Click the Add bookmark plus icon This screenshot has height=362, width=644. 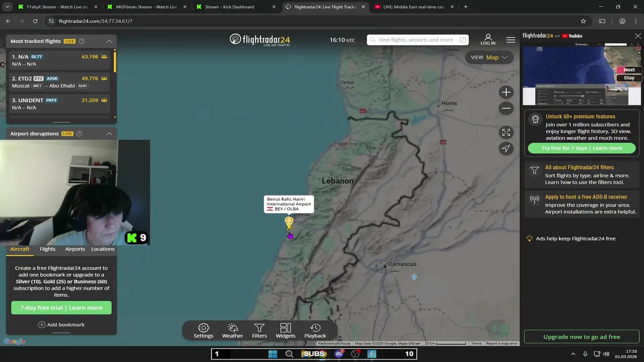point(42,325)
